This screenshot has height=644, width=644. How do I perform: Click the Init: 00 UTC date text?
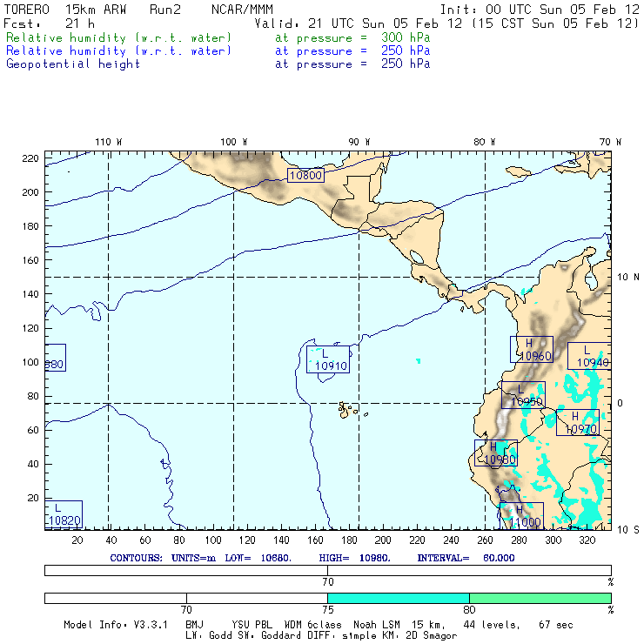(x=540, y=9)
